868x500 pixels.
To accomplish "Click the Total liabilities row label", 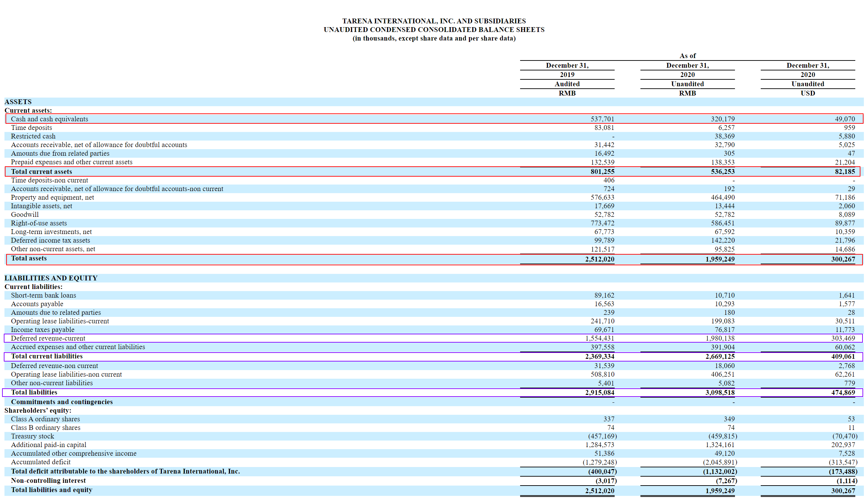I will [34, 392].
